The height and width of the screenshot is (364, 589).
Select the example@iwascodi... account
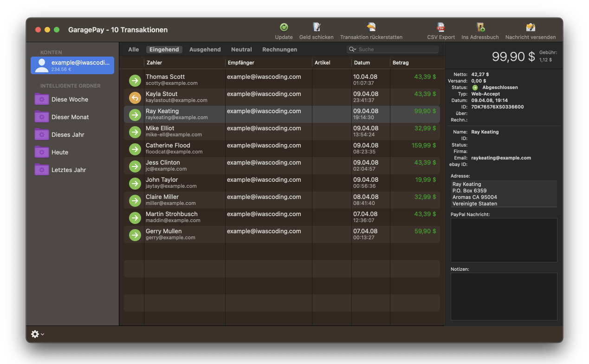(x=72, y=65)
